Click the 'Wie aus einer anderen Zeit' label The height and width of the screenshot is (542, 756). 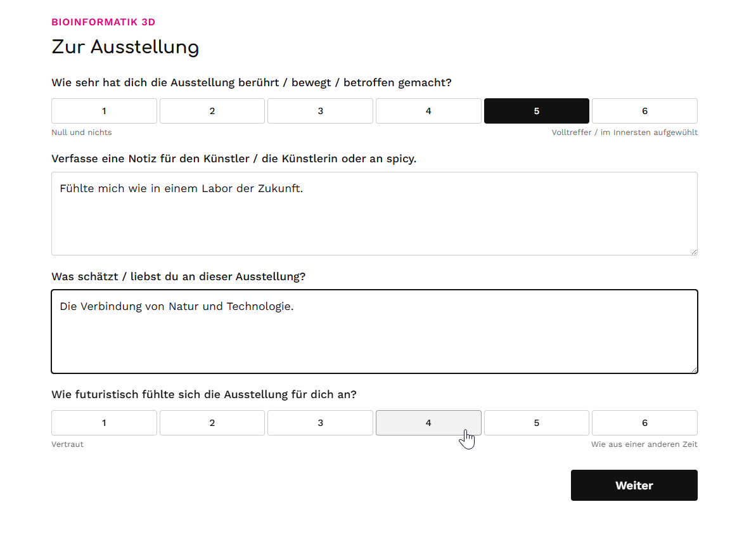pyautogui.click(x=644, y=444)
